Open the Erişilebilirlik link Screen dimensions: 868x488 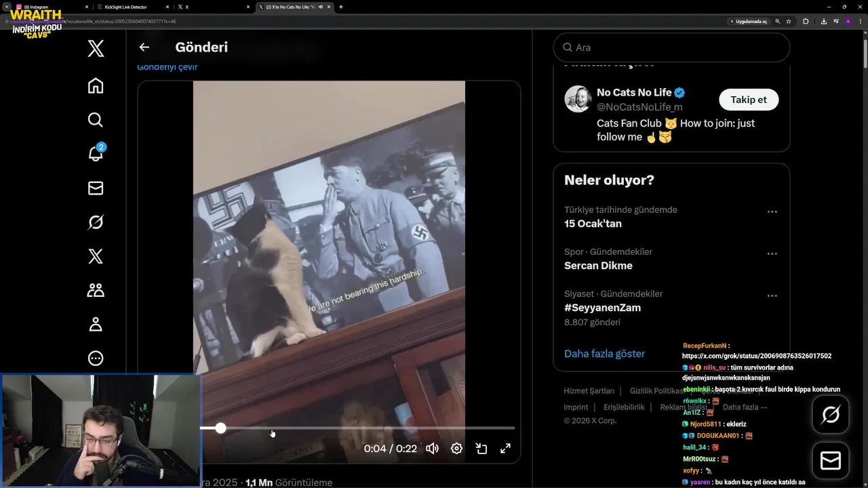tap(624, 407)
